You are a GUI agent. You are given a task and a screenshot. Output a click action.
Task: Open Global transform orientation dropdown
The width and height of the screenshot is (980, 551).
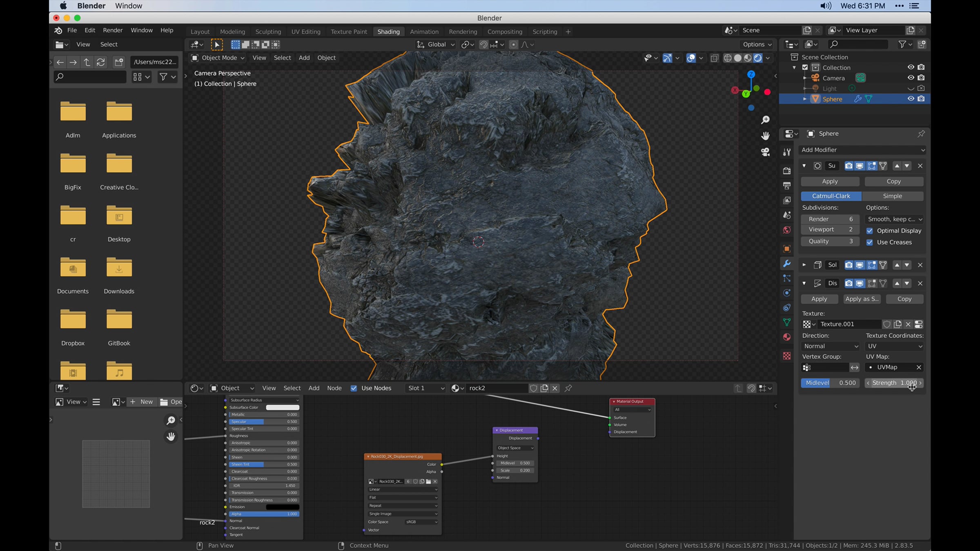(436, 44)
